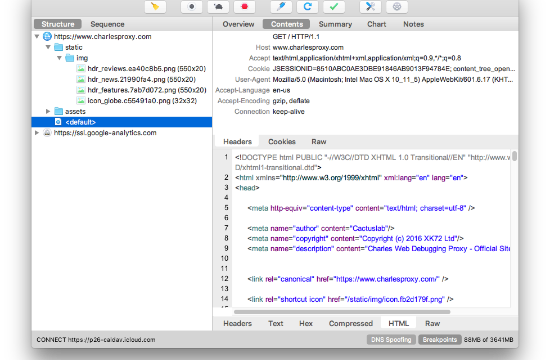Clear the session with the broom icon
This screenshot has width=550, height=360.
click(155, 7)
